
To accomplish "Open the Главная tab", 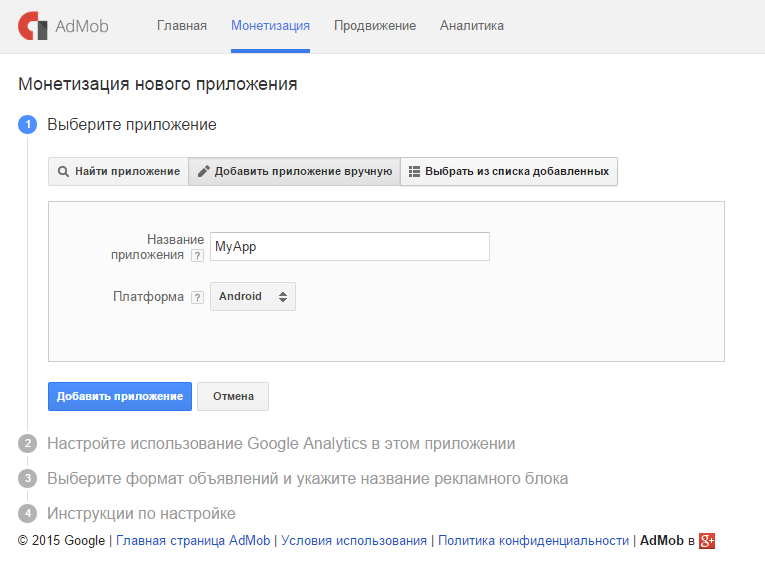I will (181, 26).
